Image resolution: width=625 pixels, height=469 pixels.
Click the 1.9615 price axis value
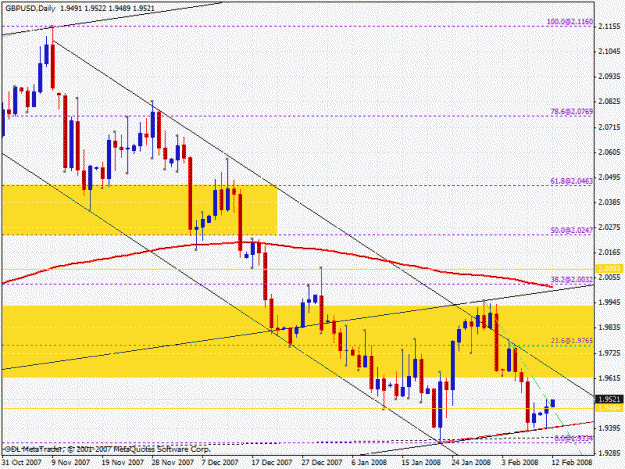pyautogui.click(x=609, y=378)
